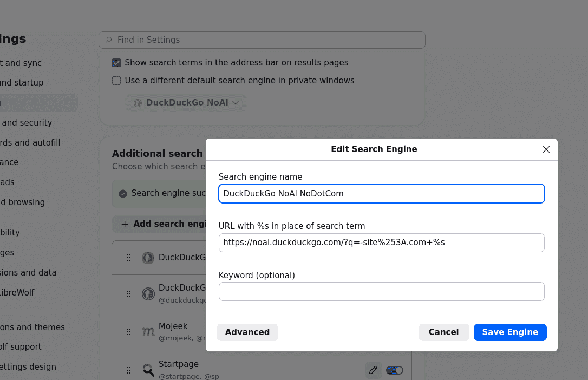
Task: Click the Edit Search Engine dialog title
Action: click(x=374, y=149)
